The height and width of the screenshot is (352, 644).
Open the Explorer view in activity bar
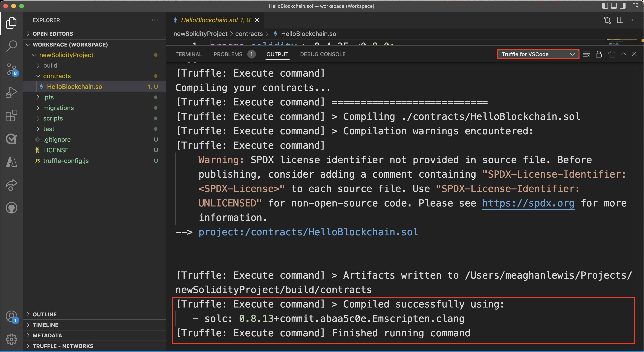click(x=11, y=23)
